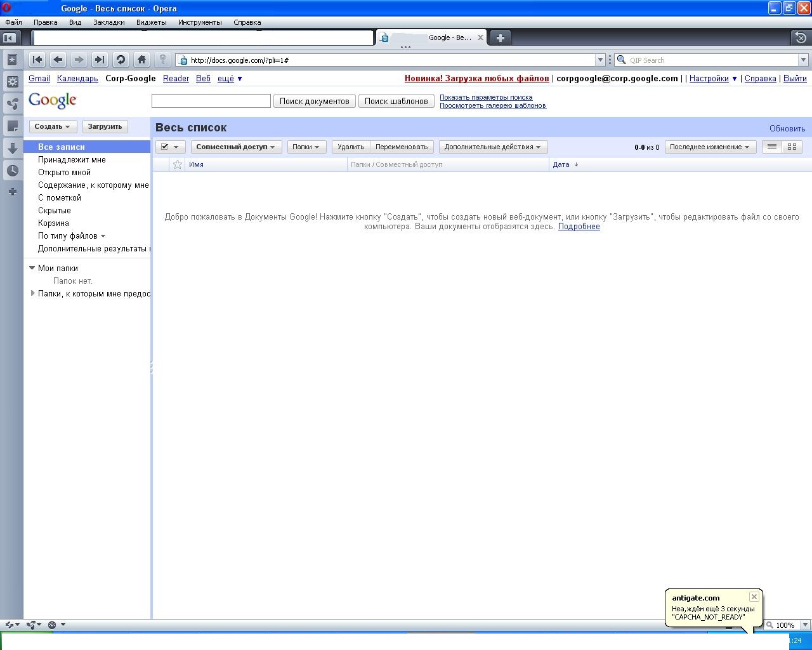This screenshot has width=812, height=650.
Task: Open the closed tabs trash icon
Action: [801, 37]
